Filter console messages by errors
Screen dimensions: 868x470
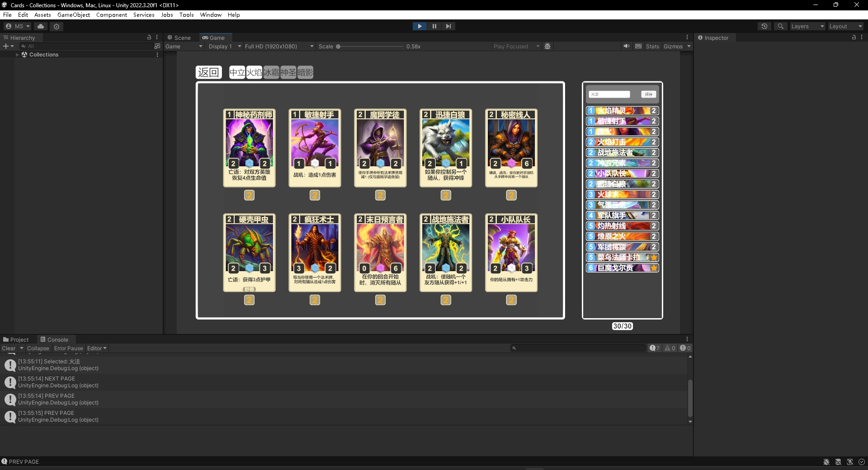point(684,348)
